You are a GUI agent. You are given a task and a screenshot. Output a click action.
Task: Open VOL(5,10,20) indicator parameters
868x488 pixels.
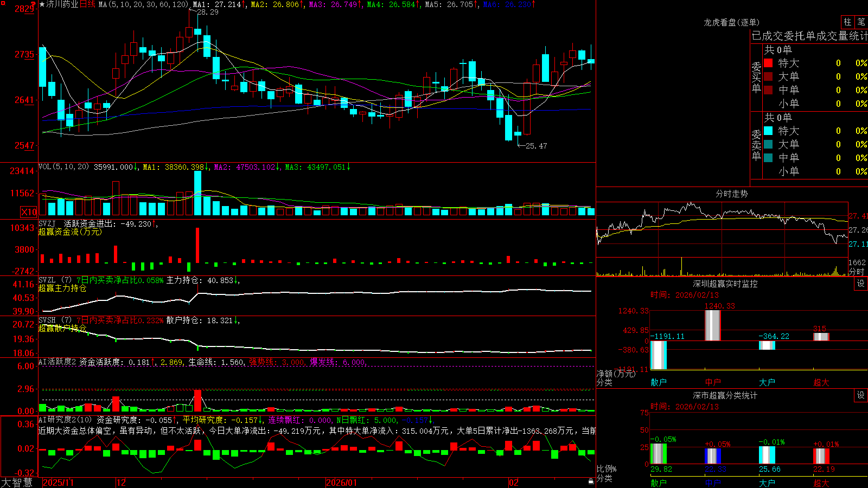click(63, 167)
